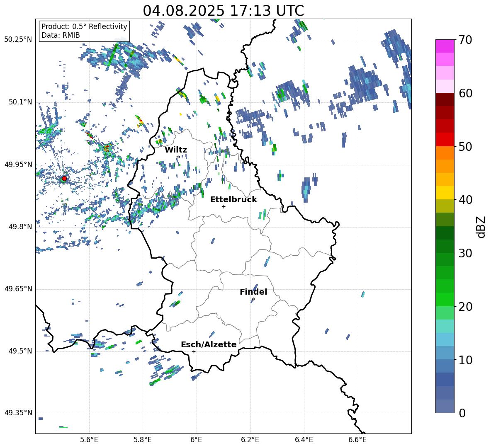Viewport: 491px width, 448px height.
Task: Click the colorbar value 50
Action: coord(465,147)
